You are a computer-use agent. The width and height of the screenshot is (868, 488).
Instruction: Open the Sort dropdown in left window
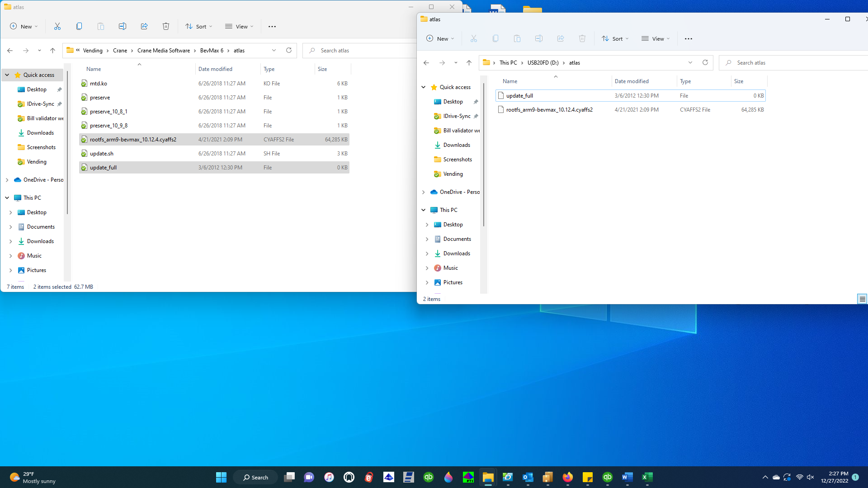tap(198, 26)
